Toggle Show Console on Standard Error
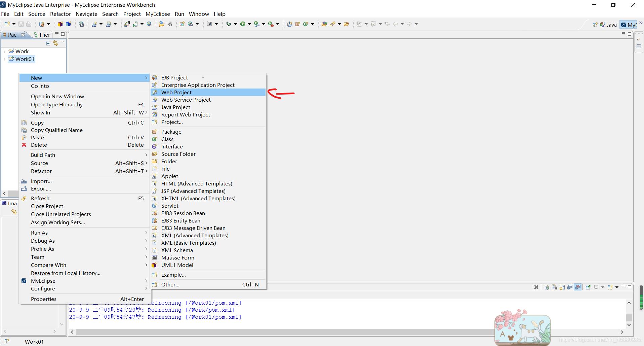Viewport: 644px width, 346px height. (578, 287)
